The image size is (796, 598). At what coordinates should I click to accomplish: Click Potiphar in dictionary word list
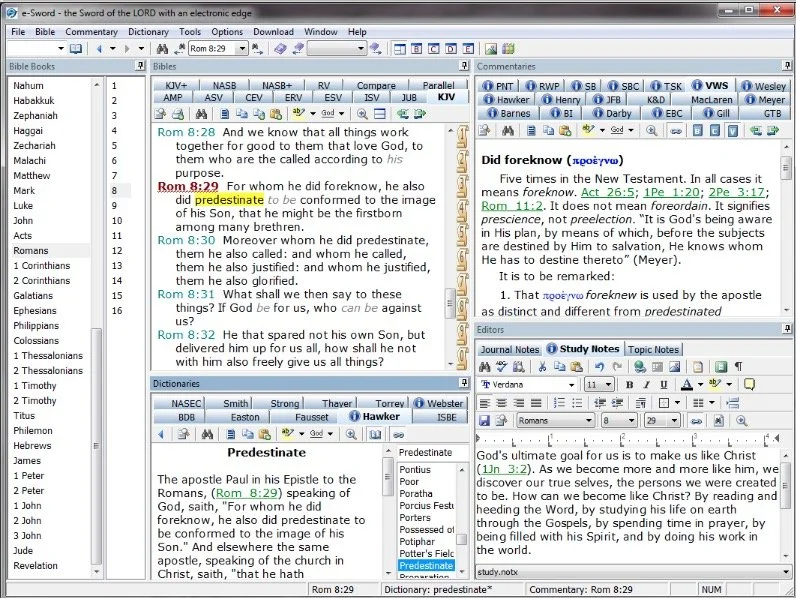(417, 542)
